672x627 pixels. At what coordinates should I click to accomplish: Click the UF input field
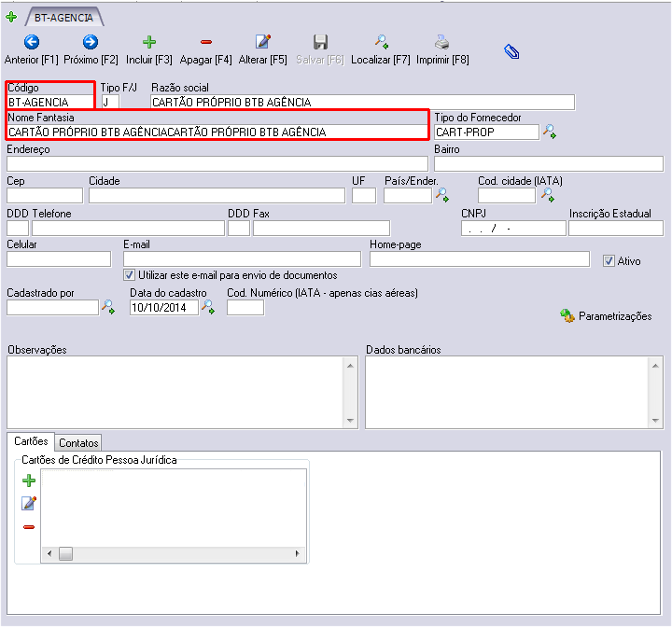point(364,195)
